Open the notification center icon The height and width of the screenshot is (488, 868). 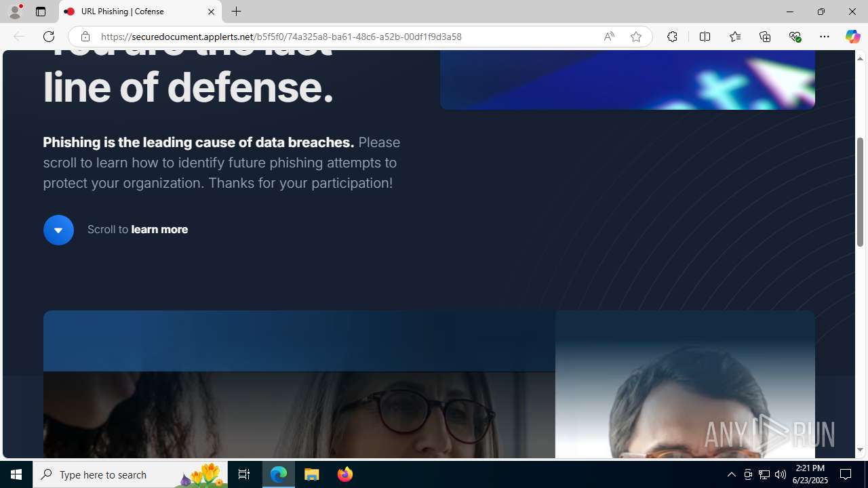(846, 474)
